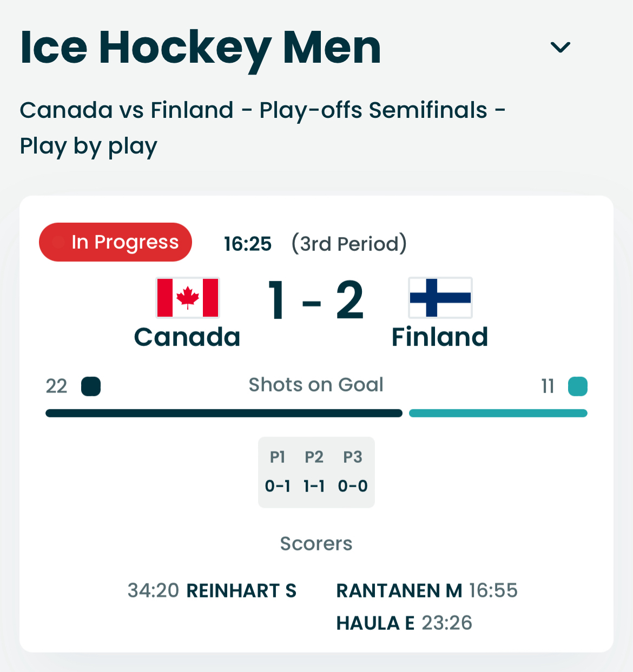Screen dimensions: 633x672
Task: Expand the Ice Hockey Men chevron dropdown
Action: pyautogui.click(x=560, y=48)
